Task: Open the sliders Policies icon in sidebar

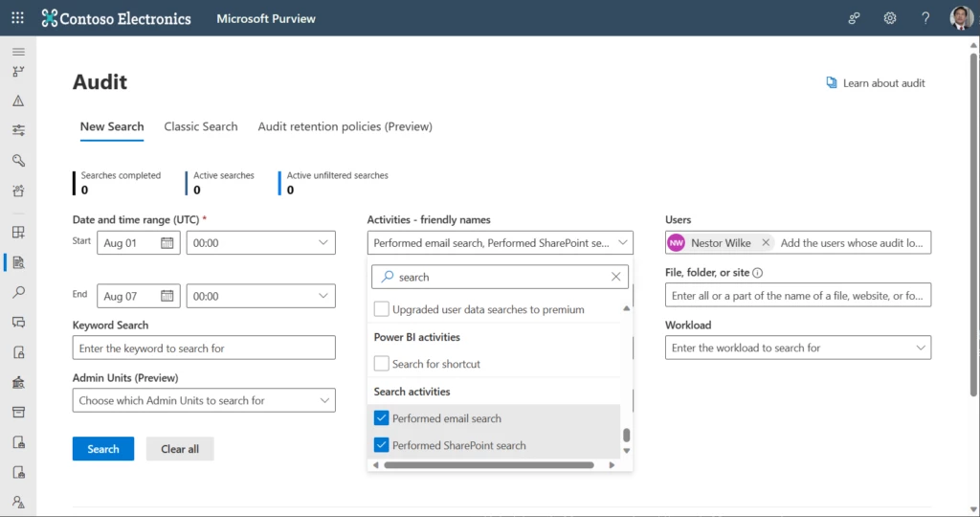Action: [x=18, y=130]
